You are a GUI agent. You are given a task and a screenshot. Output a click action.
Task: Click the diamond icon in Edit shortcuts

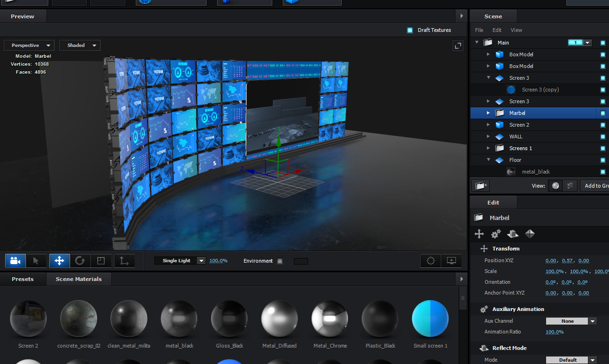point(530,234)
